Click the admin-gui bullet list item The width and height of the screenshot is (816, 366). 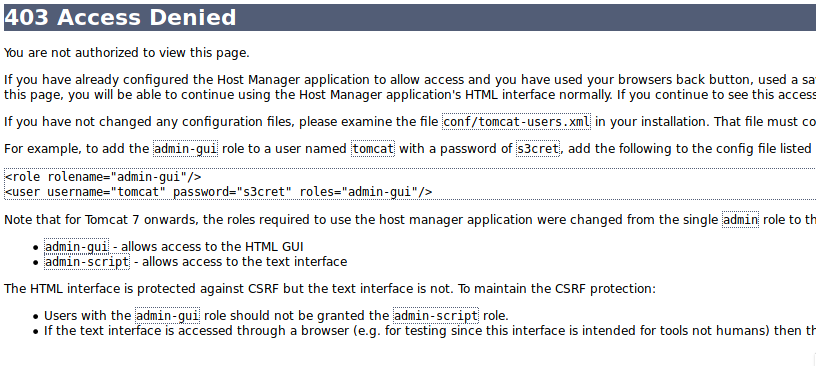(174, 246)
